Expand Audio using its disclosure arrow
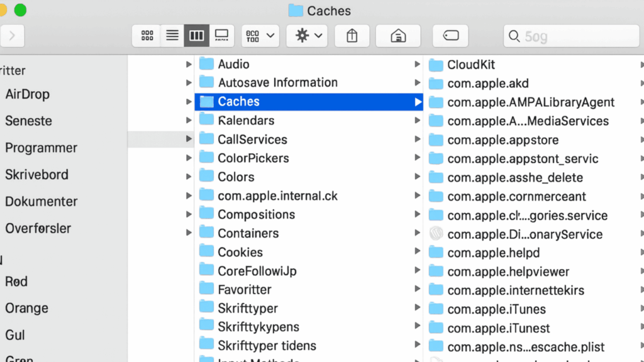Viewport: 644px width, 362px height. pos(188,63)
